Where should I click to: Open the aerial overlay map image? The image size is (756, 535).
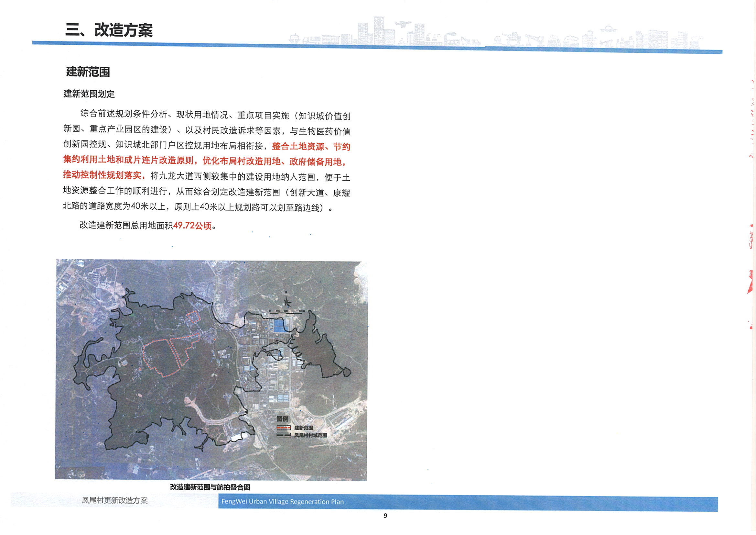point(211,370)
